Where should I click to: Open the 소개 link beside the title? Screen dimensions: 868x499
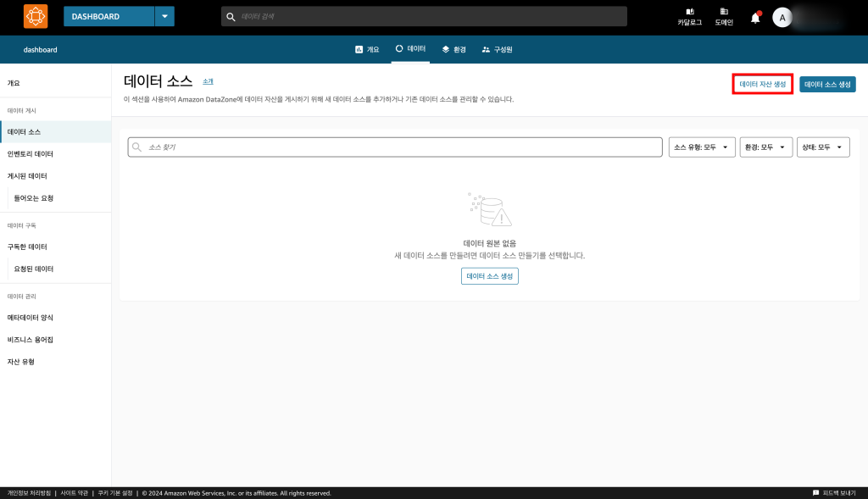click(208, 81)
